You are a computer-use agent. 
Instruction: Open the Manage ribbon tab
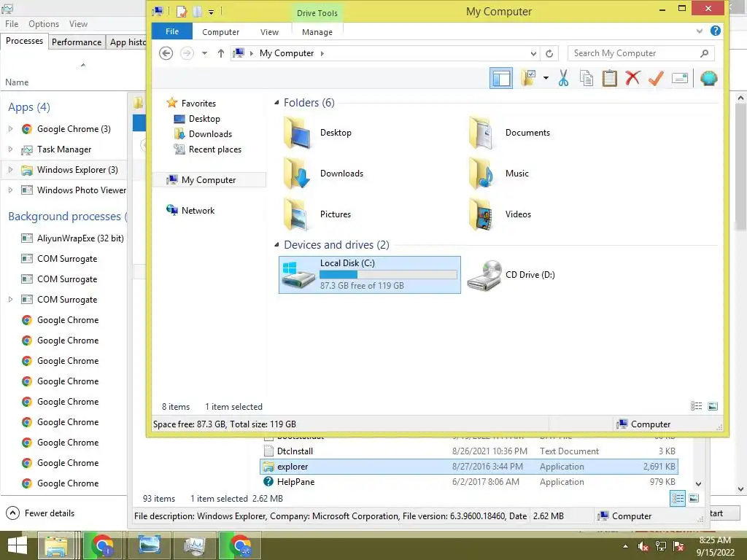coord(317,32)
